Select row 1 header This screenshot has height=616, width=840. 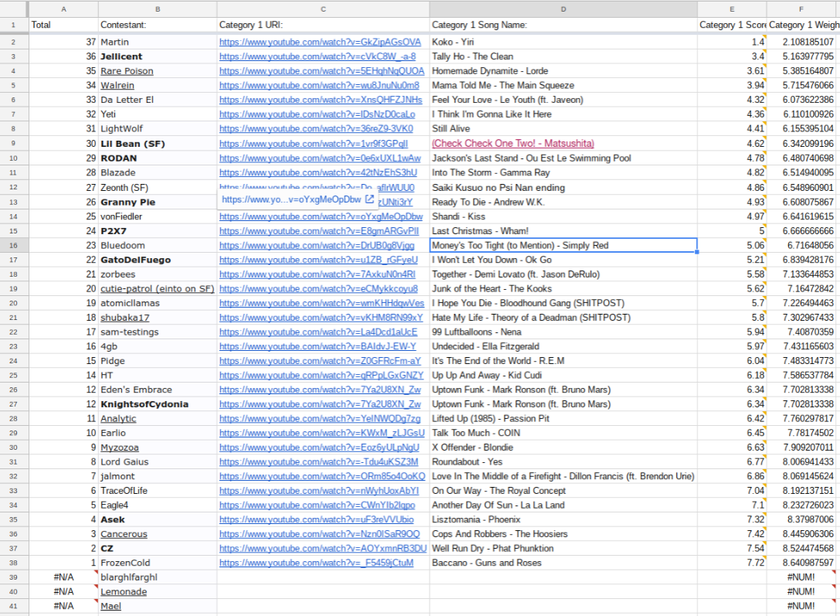[x=13, y=25]
